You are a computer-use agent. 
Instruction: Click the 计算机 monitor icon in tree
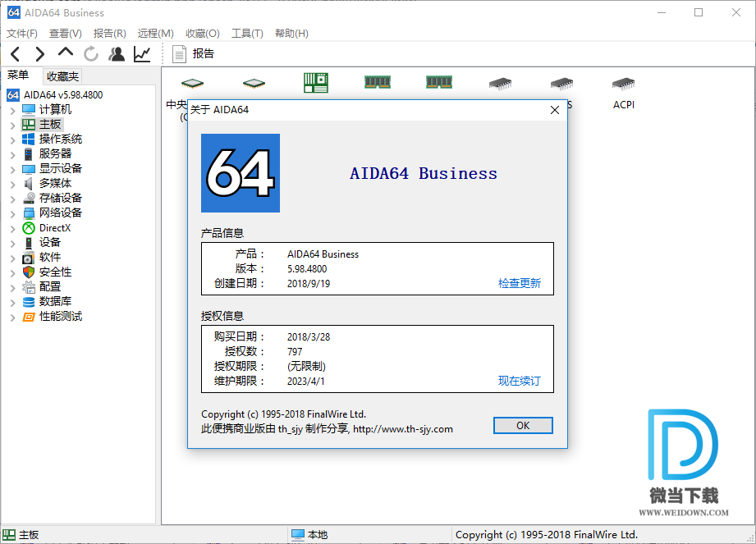click(29, 110)
